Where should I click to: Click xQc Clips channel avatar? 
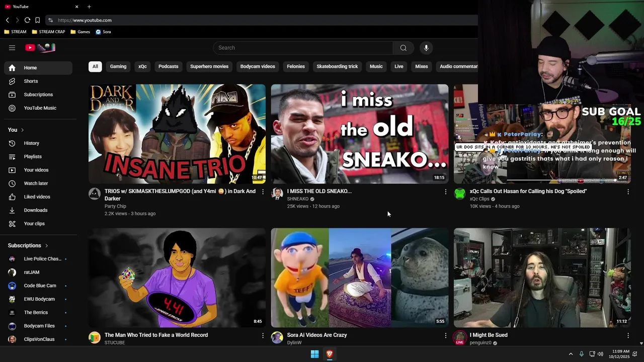(460, 194)
